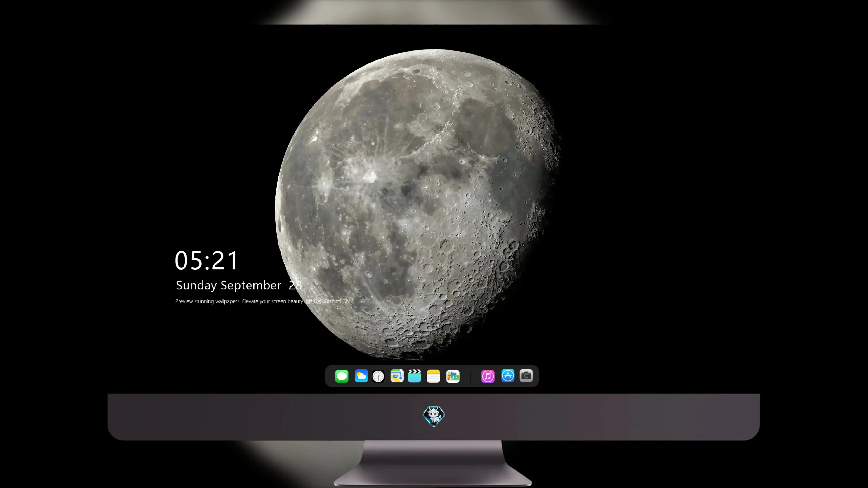Click the empty dock area beside the Messages icon
This screenshot has width=868, height=488.
[330, 376]
